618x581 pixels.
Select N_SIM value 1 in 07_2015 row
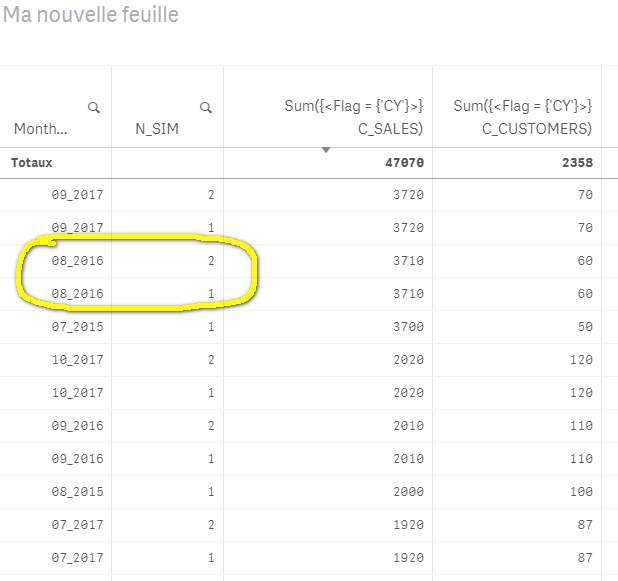[x=210, y=327]
